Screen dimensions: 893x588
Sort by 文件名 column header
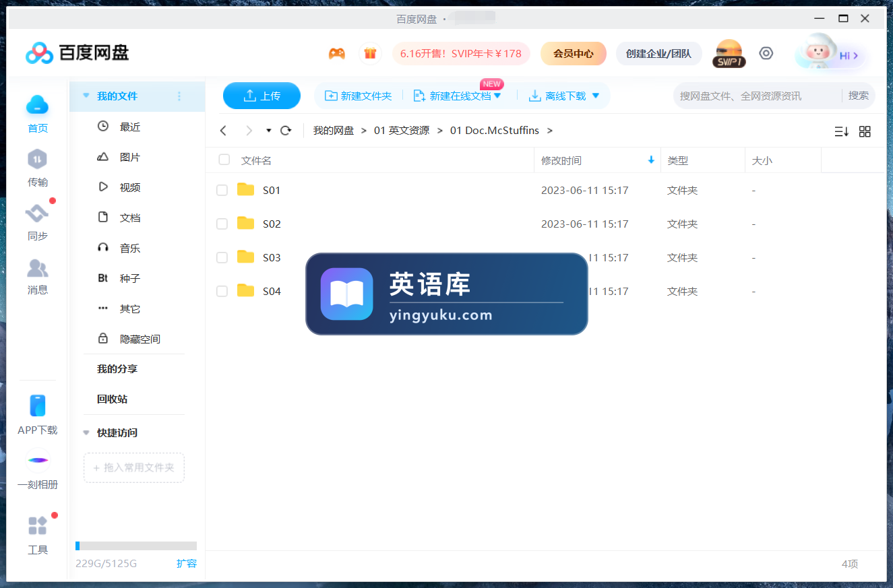coord(256,160)
